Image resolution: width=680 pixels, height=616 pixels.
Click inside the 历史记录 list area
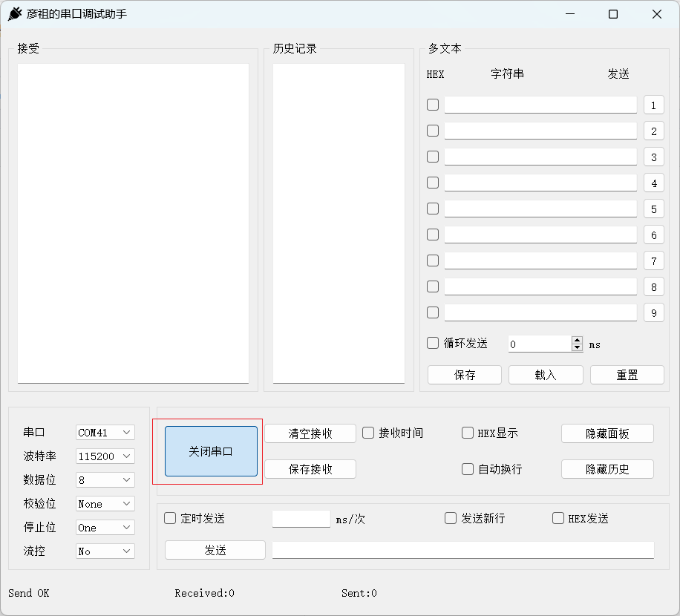(339, 223)
